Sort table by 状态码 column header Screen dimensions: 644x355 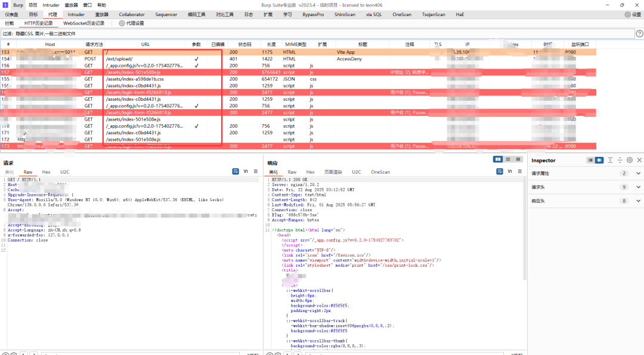244,44
